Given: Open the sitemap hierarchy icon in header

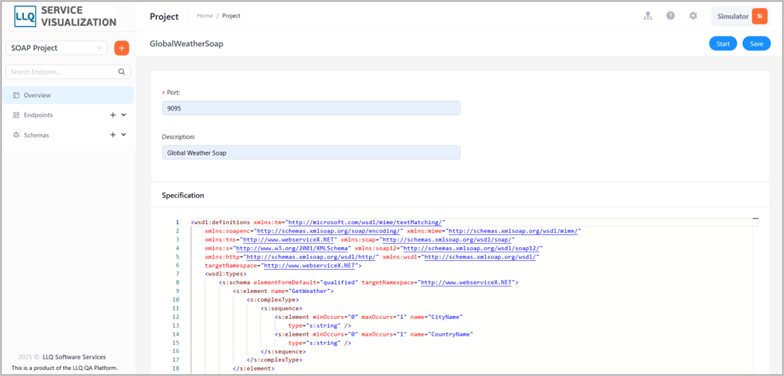Looking at the screenshot, I should tap(648, 16).
